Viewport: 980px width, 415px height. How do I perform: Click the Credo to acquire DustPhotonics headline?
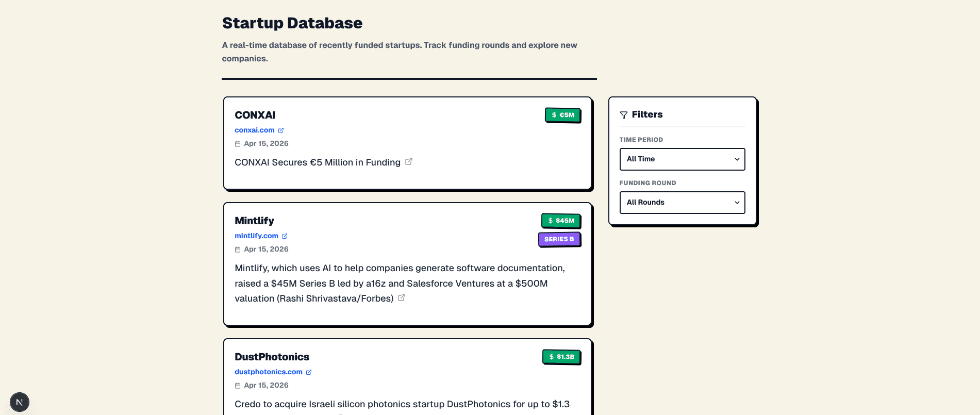(x=402, y=404)
